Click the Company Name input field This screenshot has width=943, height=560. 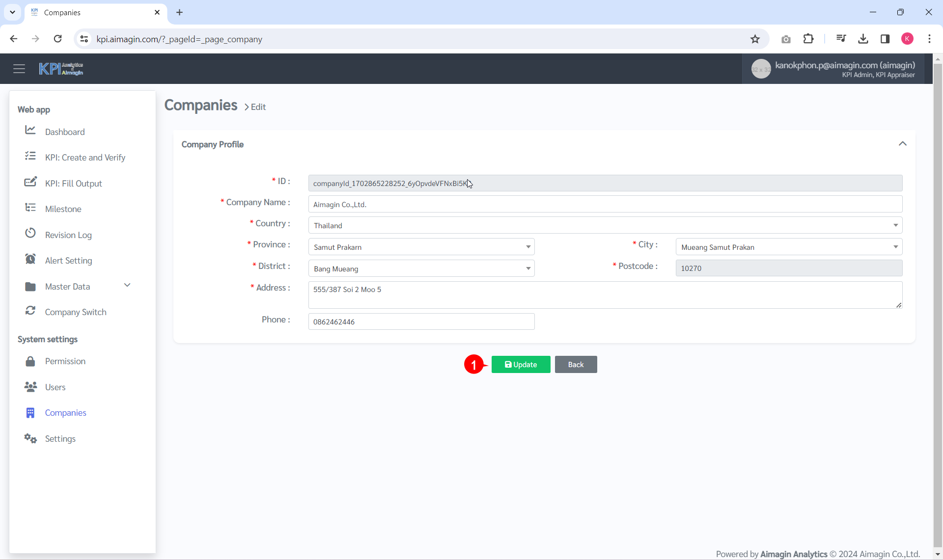[605, 204]
